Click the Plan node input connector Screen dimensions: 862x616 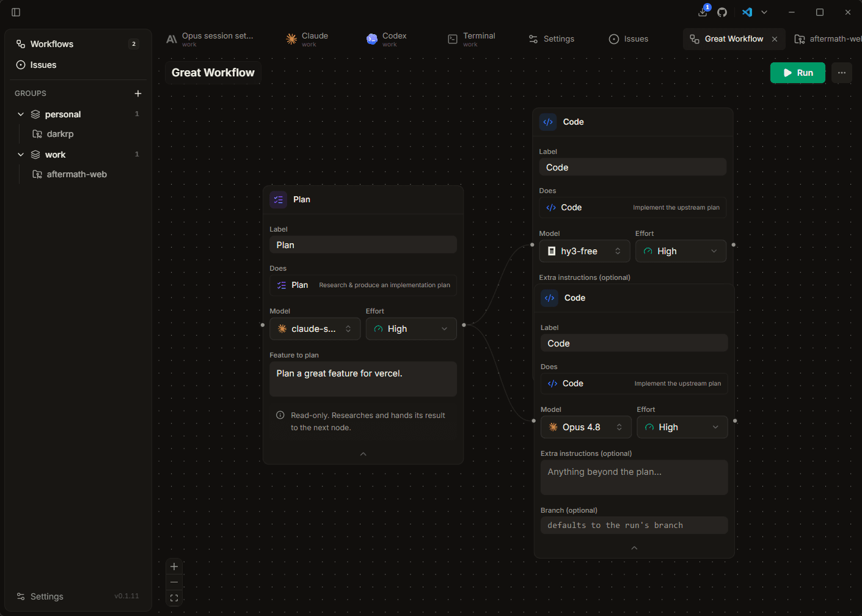pyautogui.click(x=263, y=325)
